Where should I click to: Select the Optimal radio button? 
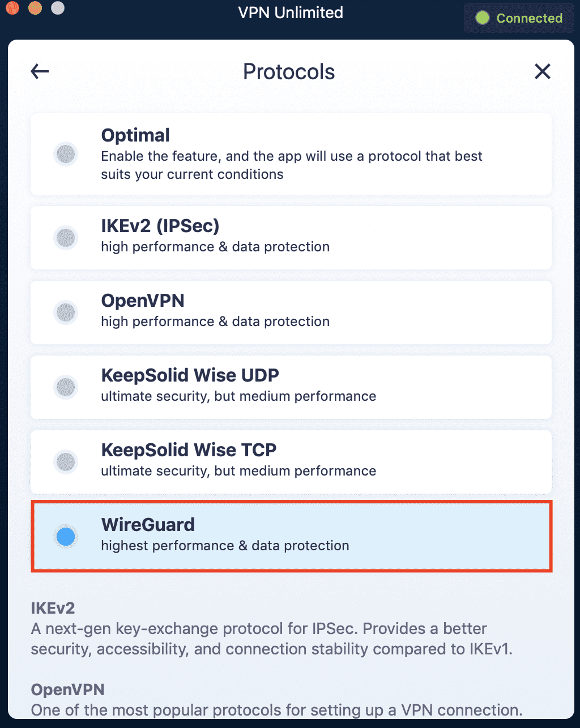click(x=66, y=154)
